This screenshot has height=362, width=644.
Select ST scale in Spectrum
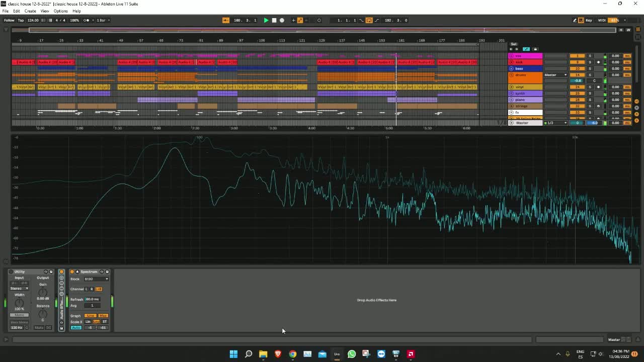pyautogui.click(x=105, y=322)
